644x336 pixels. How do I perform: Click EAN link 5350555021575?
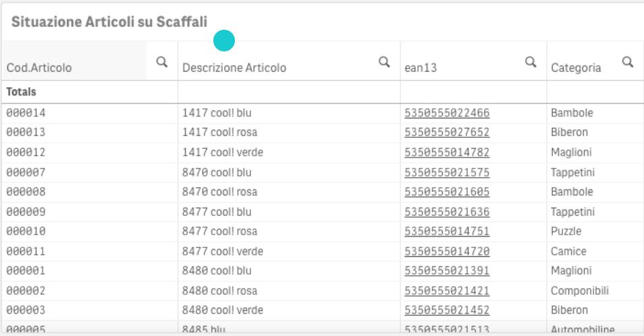447,172
